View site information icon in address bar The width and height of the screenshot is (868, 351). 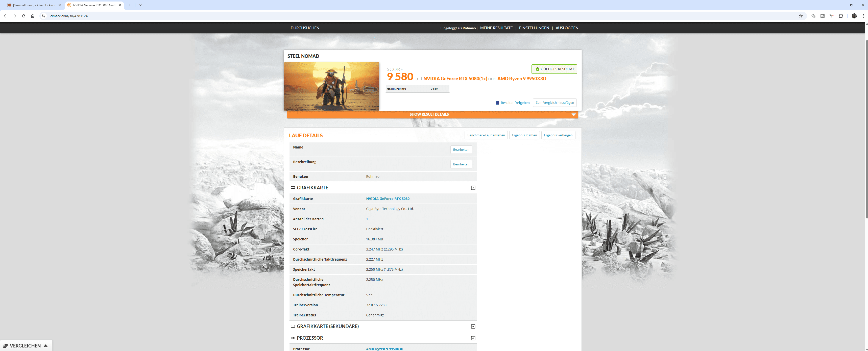tap(43, 16)
